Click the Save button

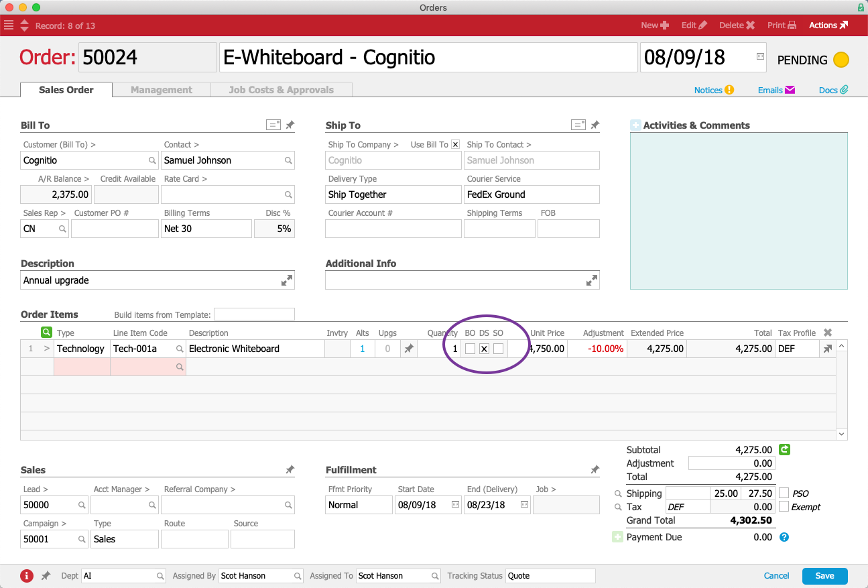point(825,576)
